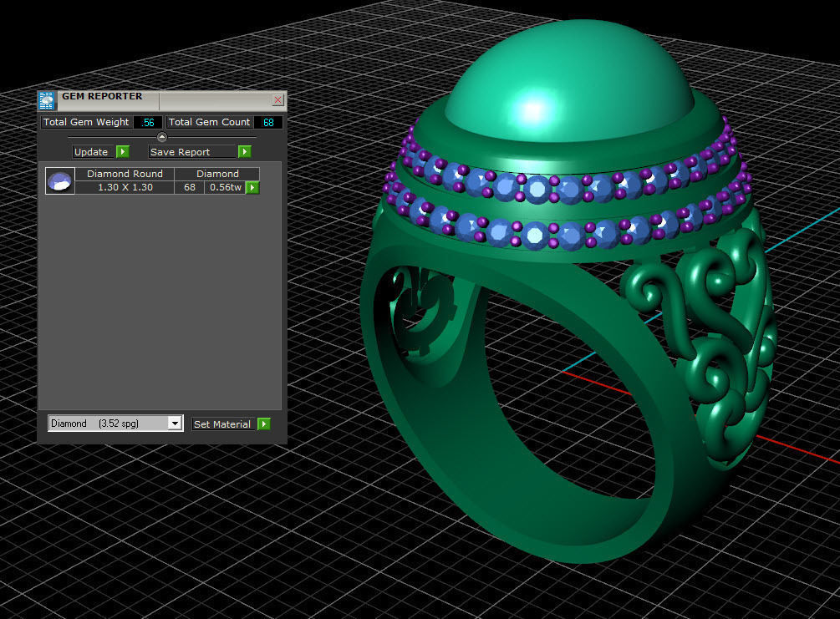The image size is (840, 619).
Task: Click the Total Gem Count value field
Action: pyautogui.click(x=268, y=123)
